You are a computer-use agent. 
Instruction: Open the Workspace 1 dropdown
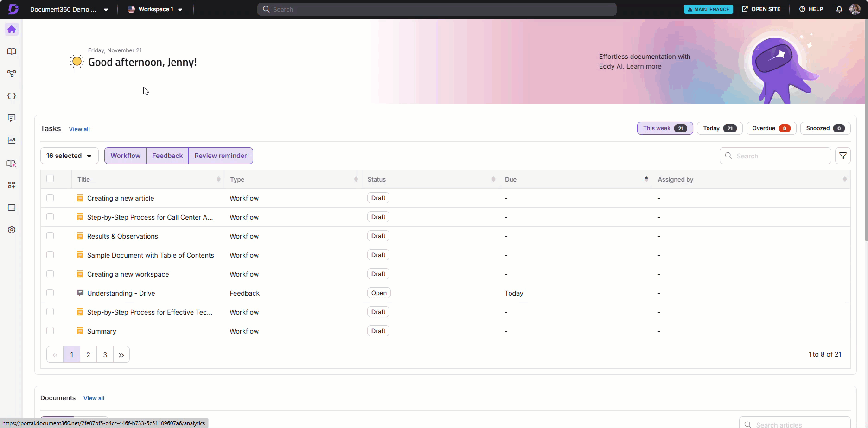click(x=155, y=9)
